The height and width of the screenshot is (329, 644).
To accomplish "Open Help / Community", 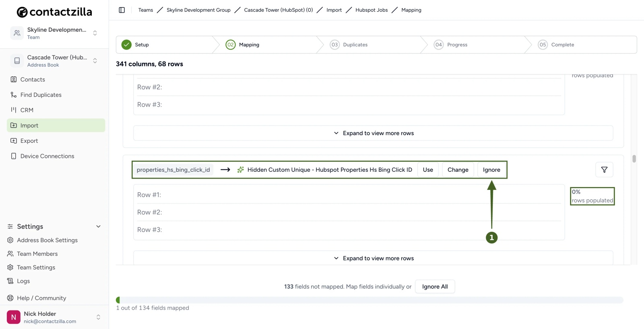I will 41,298.
